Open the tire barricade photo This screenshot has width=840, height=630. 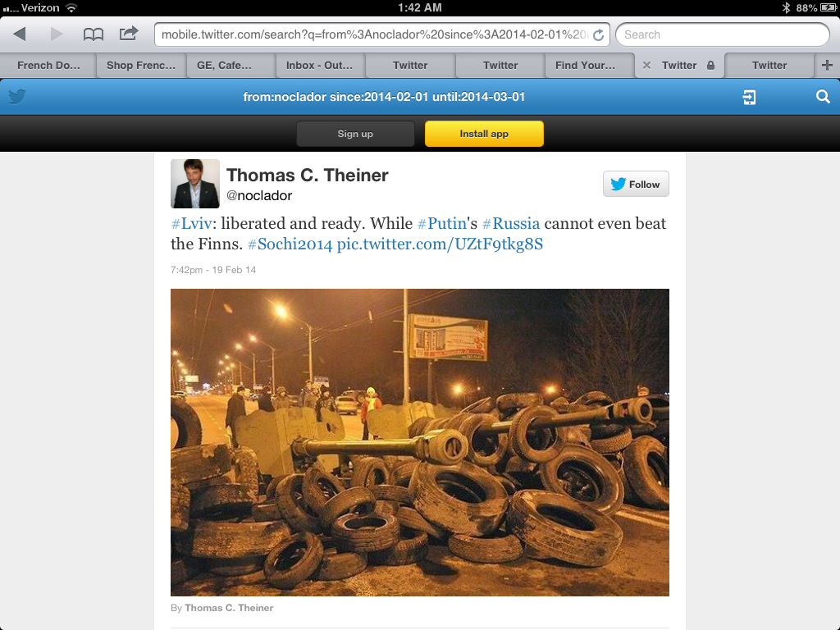[x=420, y=442]
